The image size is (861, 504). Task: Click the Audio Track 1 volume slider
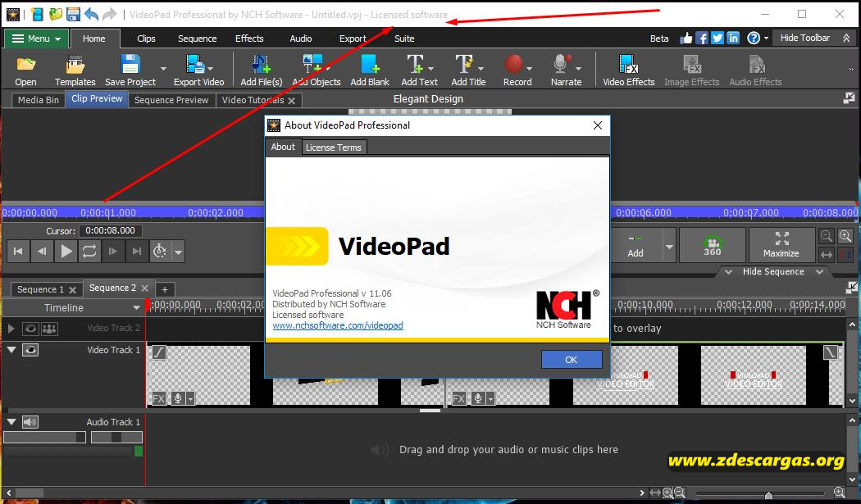(44, 437)
